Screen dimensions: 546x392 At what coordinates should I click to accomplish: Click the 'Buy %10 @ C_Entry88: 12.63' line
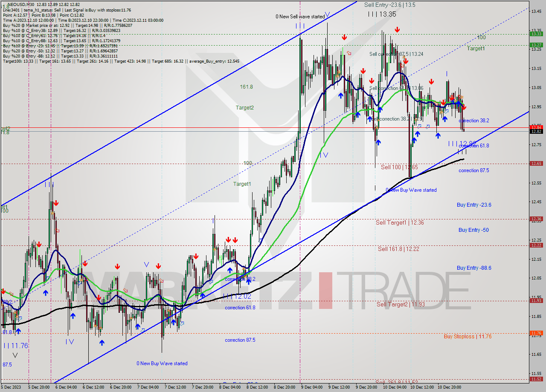click(x=61, y=40)
